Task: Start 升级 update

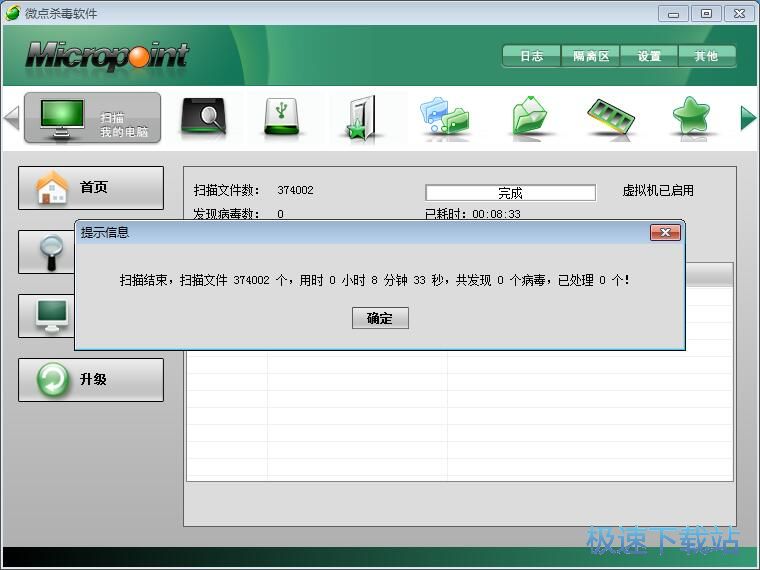Action: pyautogui.click(x=91, y=380)
